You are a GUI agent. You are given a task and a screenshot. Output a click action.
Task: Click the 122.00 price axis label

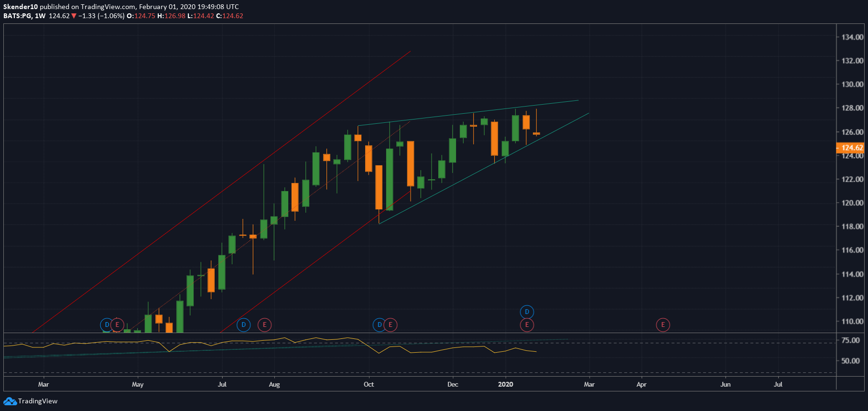point(853,179)
